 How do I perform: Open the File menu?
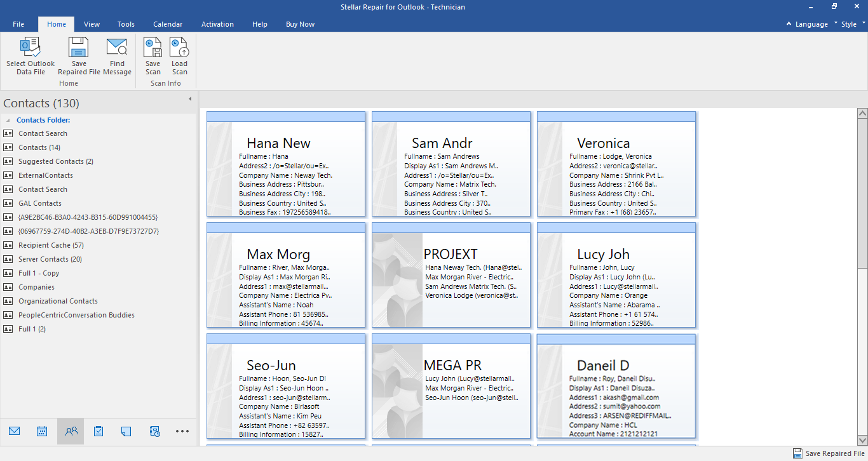point(18,24)
